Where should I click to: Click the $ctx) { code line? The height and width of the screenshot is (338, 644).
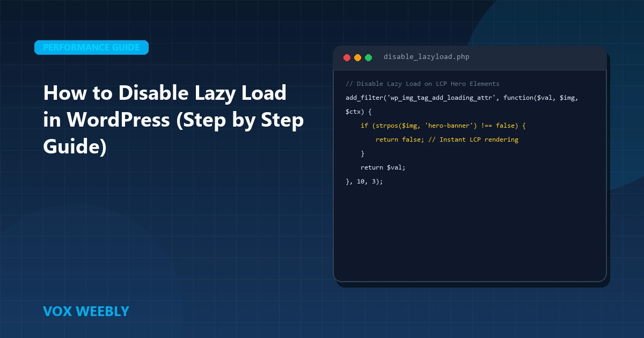(358, 112)
